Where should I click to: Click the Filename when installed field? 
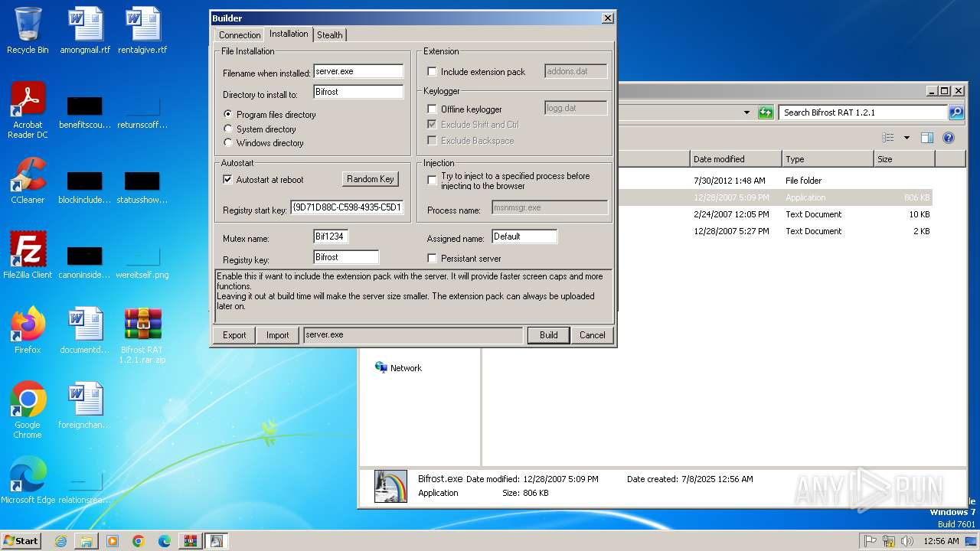point(358,71)
